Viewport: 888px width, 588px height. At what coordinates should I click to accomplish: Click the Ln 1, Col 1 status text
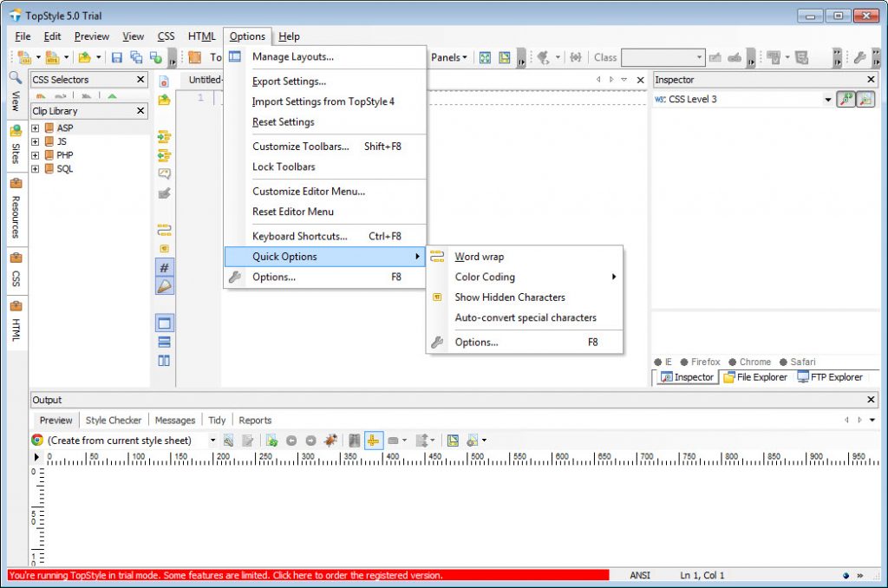[x=702, y=575]
